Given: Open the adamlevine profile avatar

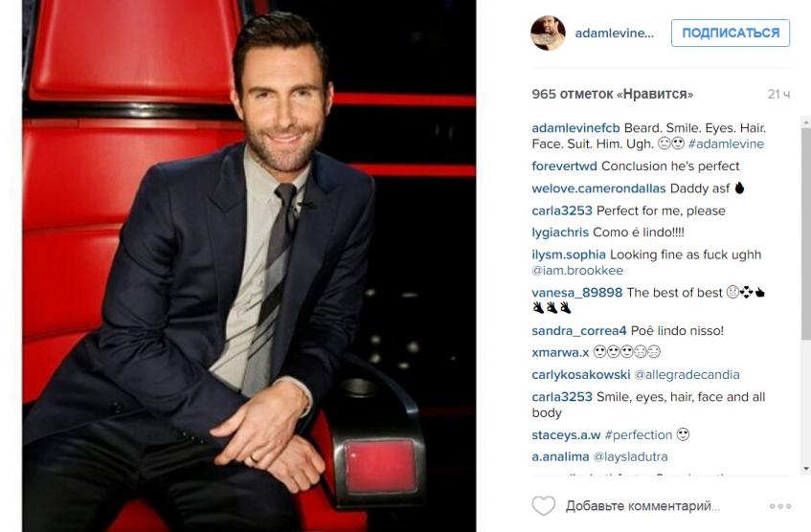Looking at the screenshot, I should [548, 33].
